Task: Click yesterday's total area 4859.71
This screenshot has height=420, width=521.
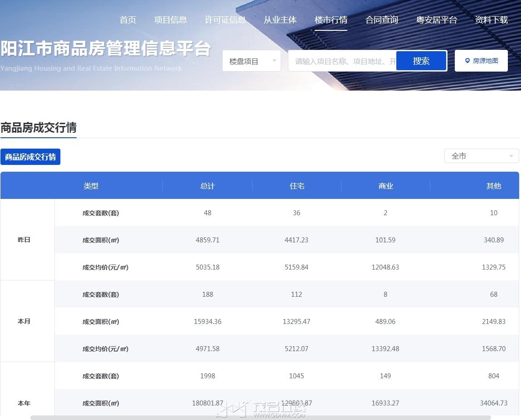Action: point(208,240)
